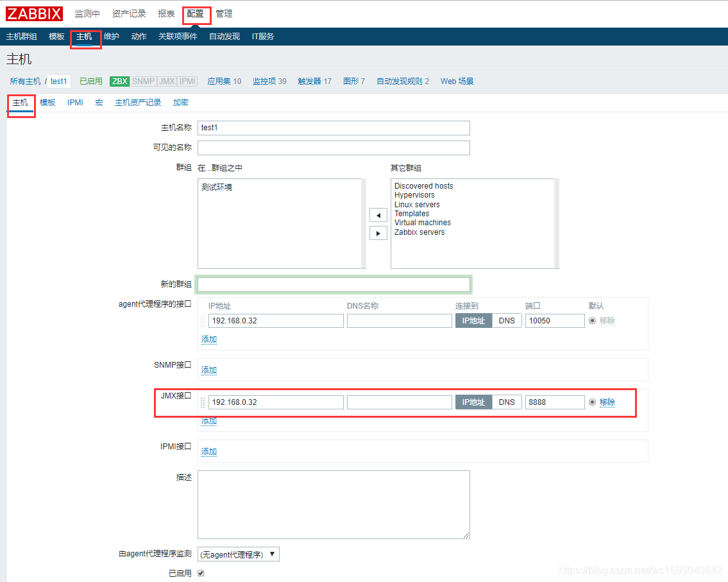Switch to the 宏 form tab
The width and height of the screenshot is (728, 582).
pyautogui.click(x=99, y=103)
